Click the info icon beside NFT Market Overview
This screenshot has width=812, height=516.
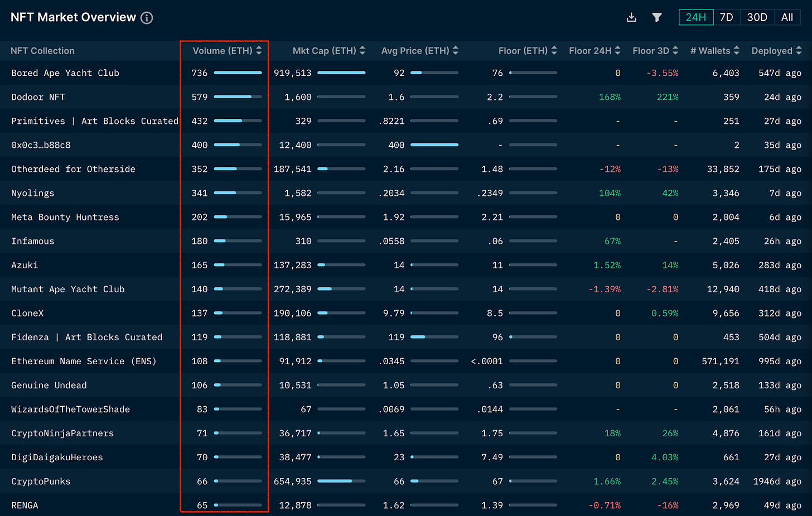pos(147,18)
